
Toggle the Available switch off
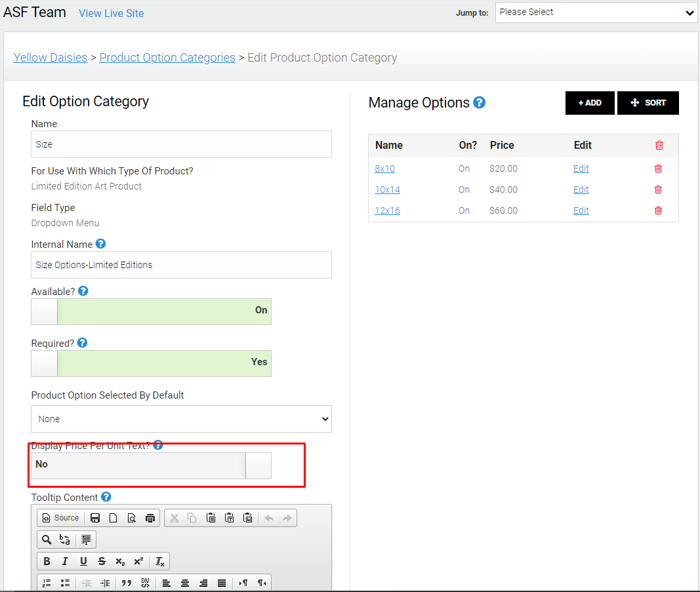click(152, 311)
